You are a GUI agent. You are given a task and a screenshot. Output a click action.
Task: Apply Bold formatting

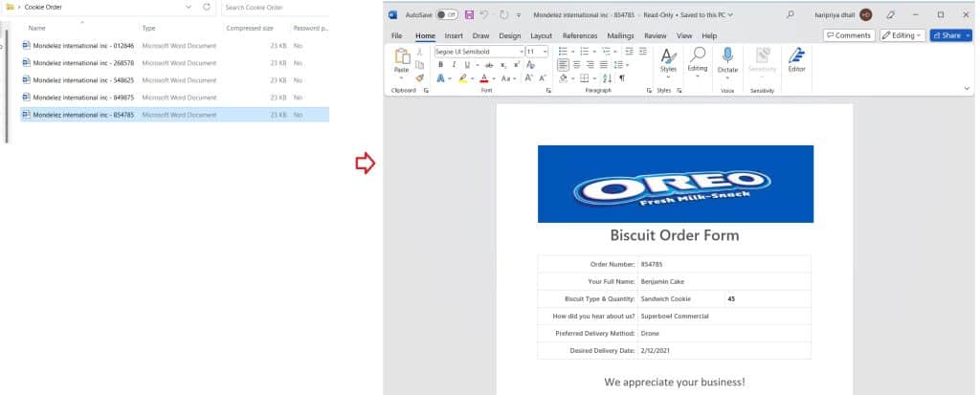[x=440, y=65]
